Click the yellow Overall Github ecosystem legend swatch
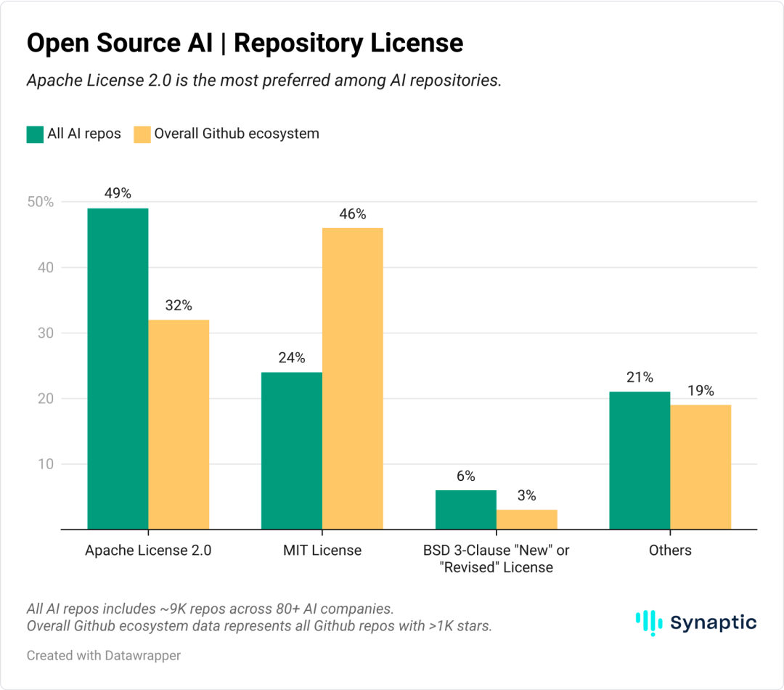This screenshot has width=784, height=690. [x=142, y=134]
